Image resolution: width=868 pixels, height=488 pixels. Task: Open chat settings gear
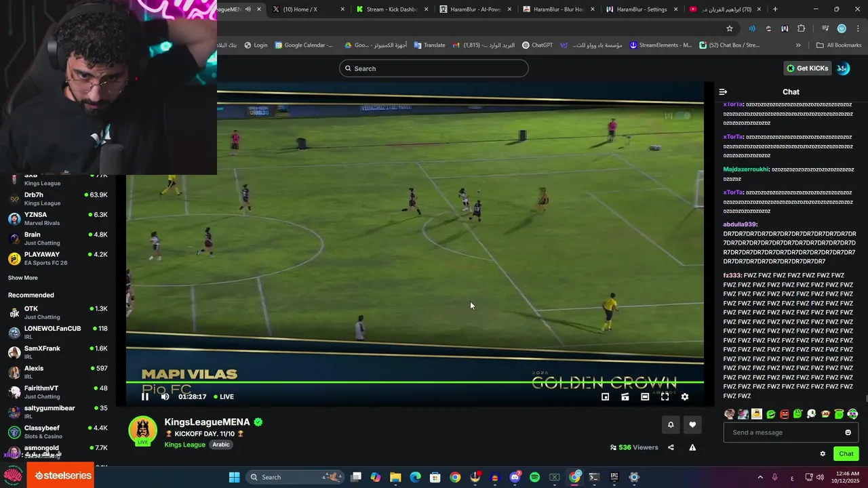click(823, 454)
